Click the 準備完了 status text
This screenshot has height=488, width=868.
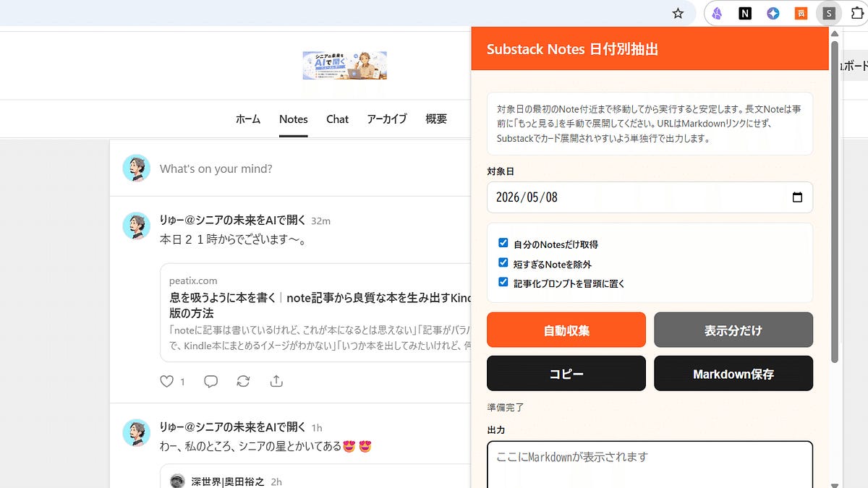[x=506, y=407]
